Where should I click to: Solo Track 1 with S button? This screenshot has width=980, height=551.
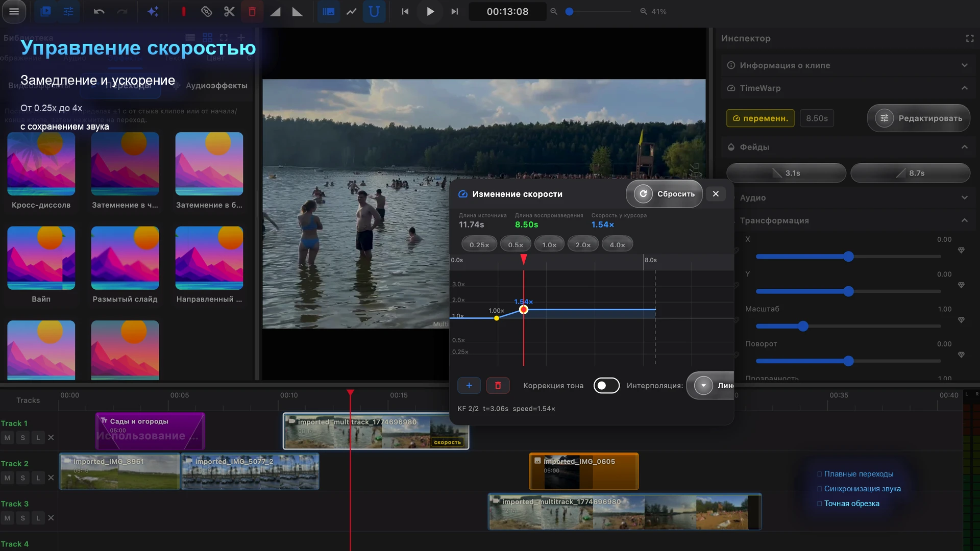click(22, 437)
